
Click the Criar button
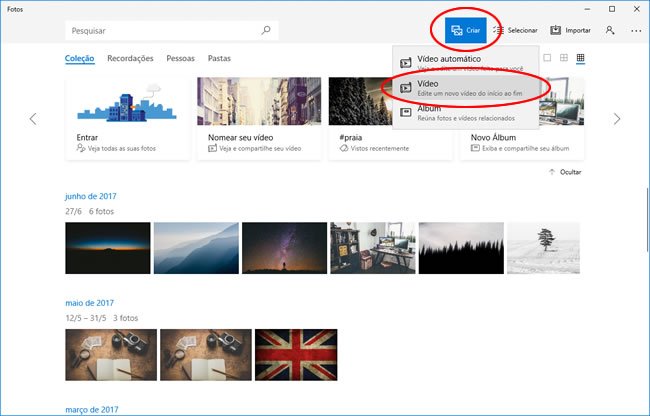(465, 31)
